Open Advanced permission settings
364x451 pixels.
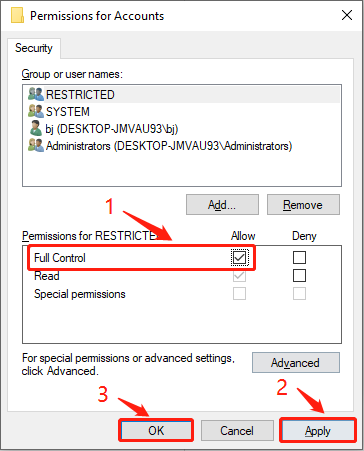pyautogui.click(x=296, y=362)
